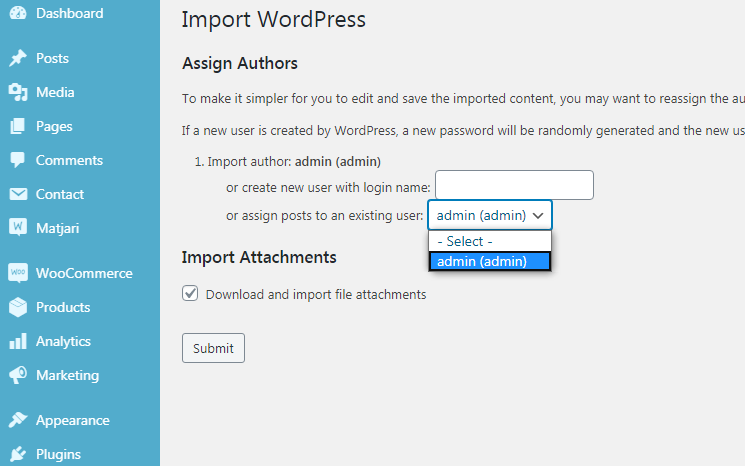Click the Analytics bar chart icon
This screenshot has height=466, width=745.
tap(18, 341)
